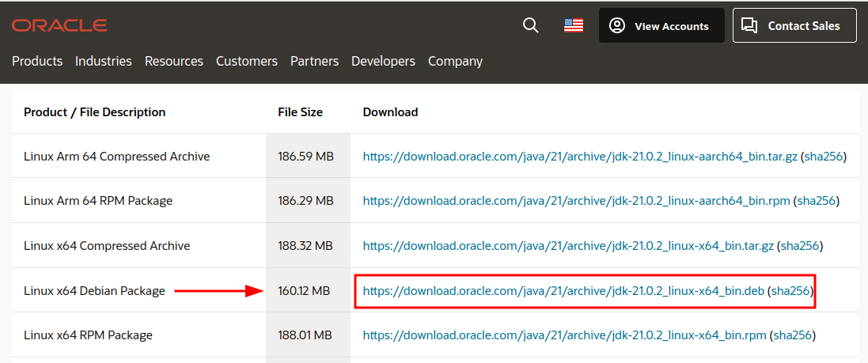Screen dimensions: 868x363
Task: Click the 188.01 MB file size
Action: pyautogui.click(x=305, y=335)
